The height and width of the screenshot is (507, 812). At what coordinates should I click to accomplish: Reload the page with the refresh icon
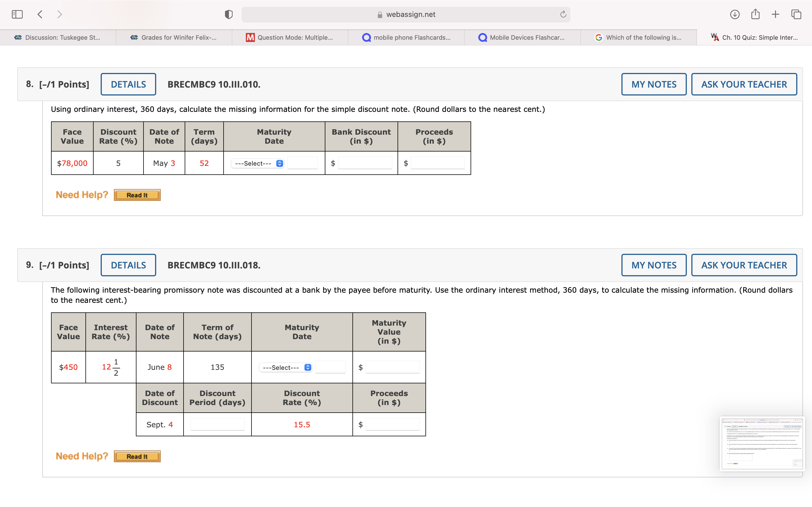[563, 14]
